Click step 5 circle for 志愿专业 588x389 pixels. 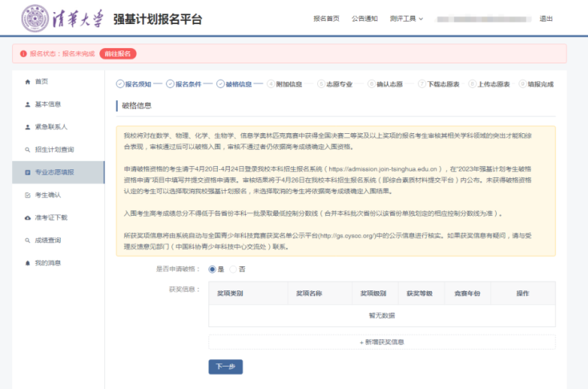[321, 84]
